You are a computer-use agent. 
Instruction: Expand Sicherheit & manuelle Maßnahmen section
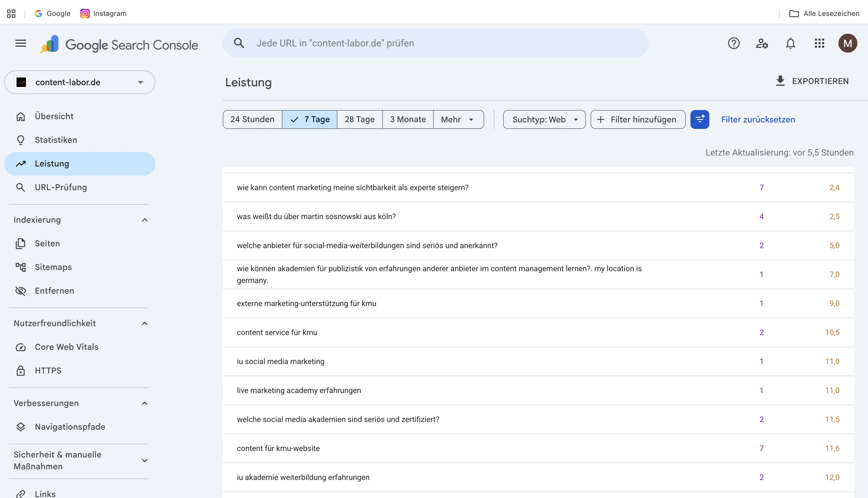point(144,460)
